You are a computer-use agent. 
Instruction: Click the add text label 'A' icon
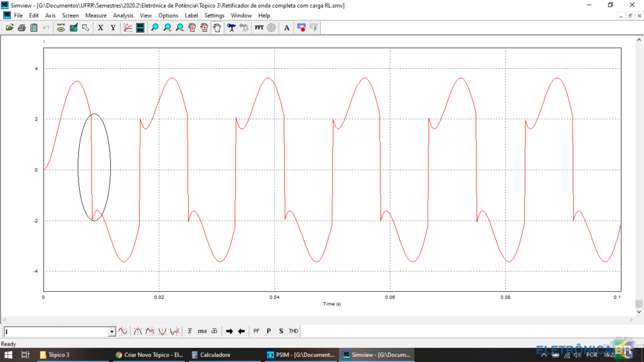tap(287, 28)
